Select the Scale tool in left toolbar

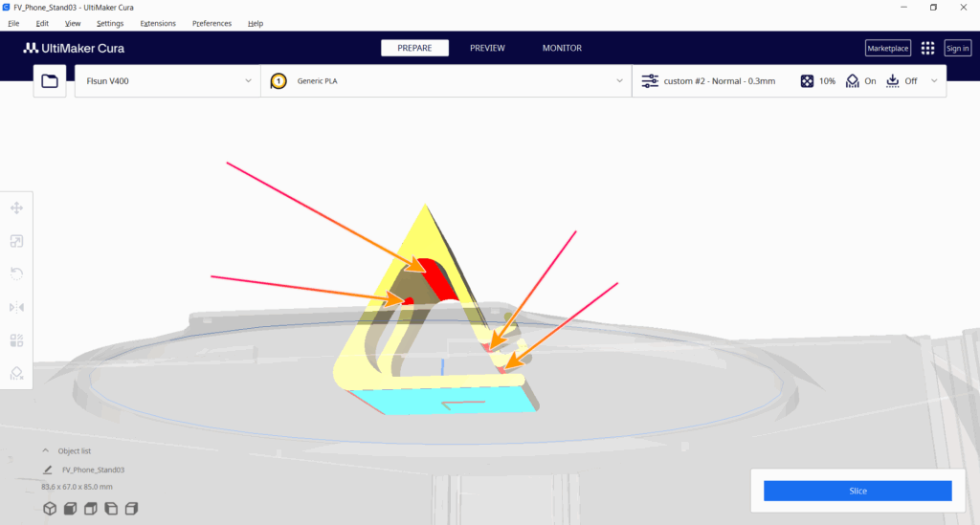[x=17, y=241]
